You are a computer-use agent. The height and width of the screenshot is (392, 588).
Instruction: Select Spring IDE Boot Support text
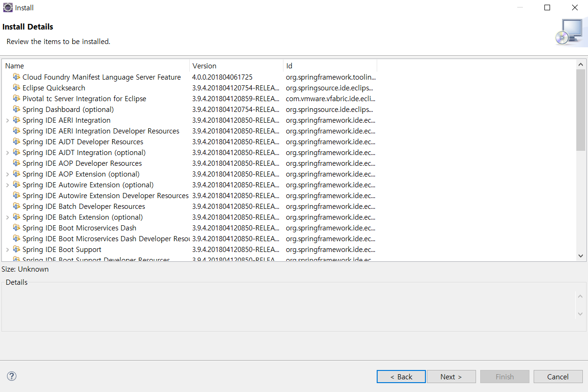point(62,249)
